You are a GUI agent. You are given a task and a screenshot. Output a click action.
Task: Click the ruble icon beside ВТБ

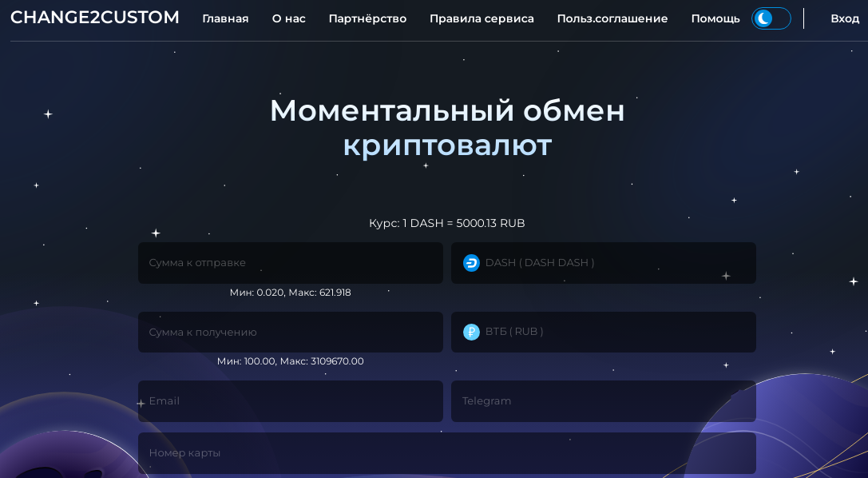[471, 332]
